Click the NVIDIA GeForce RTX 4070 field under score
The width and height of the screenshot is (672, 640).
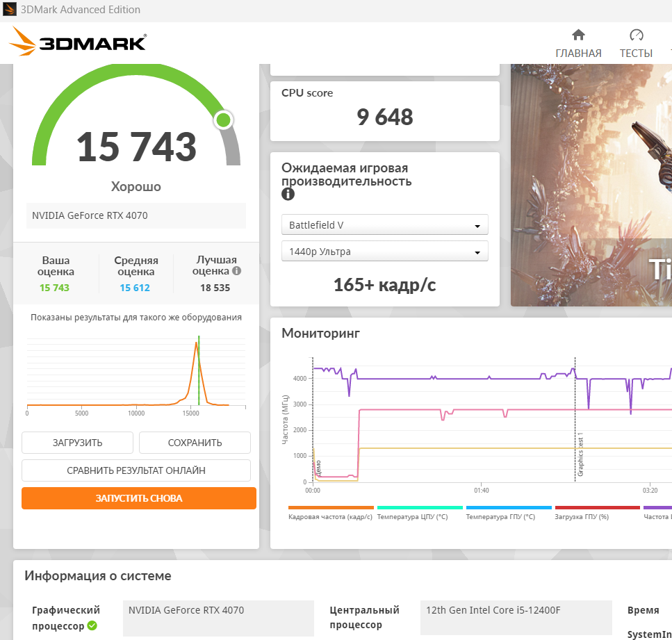tap(136, 215)
